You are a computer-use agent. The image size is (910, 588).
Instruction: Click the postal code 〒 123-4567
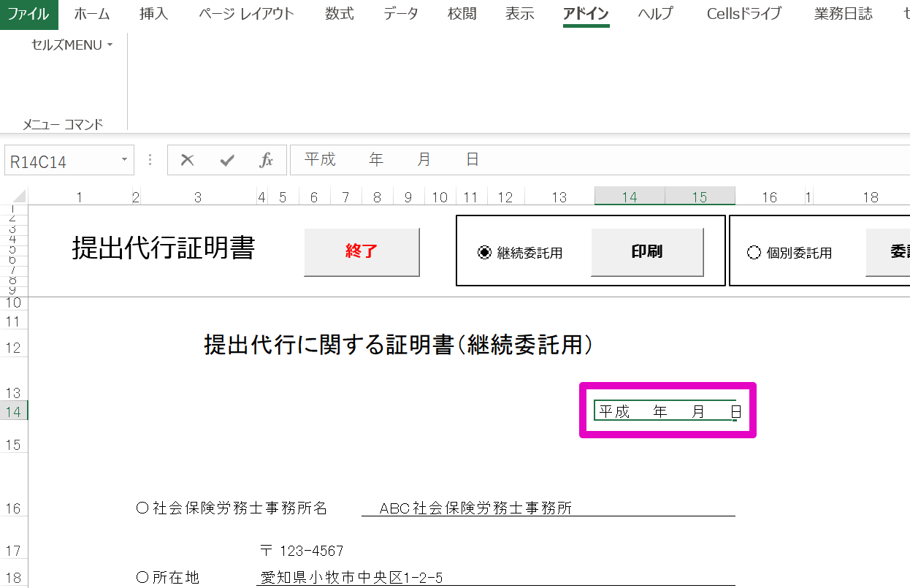[x=302, y=551]
